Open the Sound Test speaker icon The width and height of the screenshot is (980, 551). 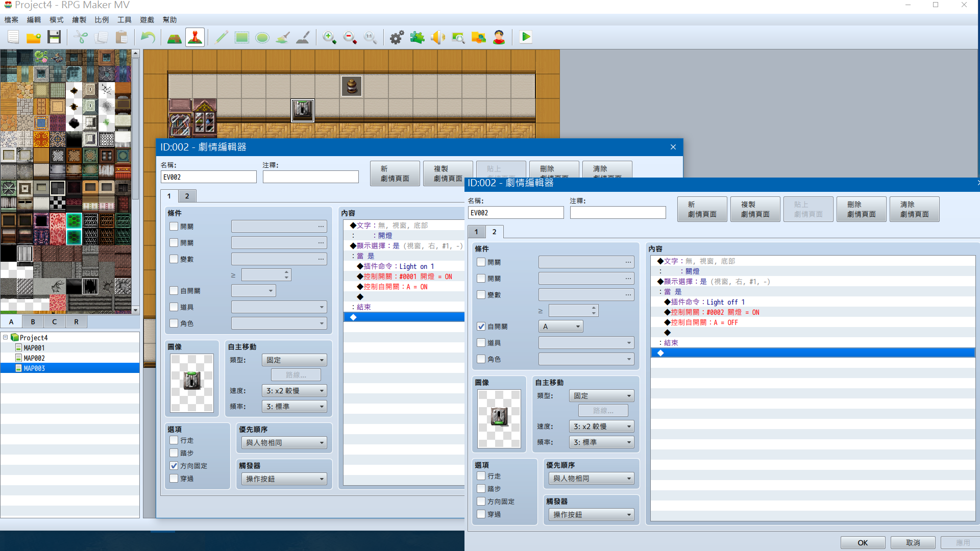(x=438, y=37)
